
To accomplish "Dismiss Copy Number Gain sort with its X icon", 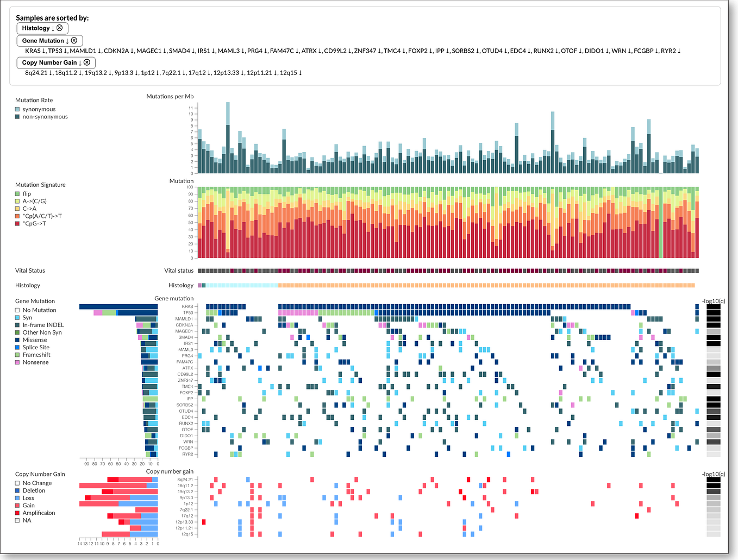I will click(x=87, y=62).
